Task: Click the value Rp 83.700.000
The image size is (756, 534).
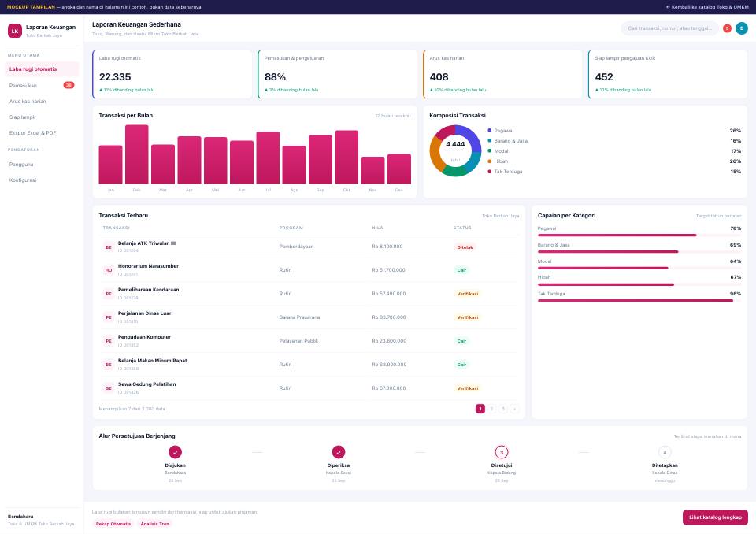Action: 389,317
